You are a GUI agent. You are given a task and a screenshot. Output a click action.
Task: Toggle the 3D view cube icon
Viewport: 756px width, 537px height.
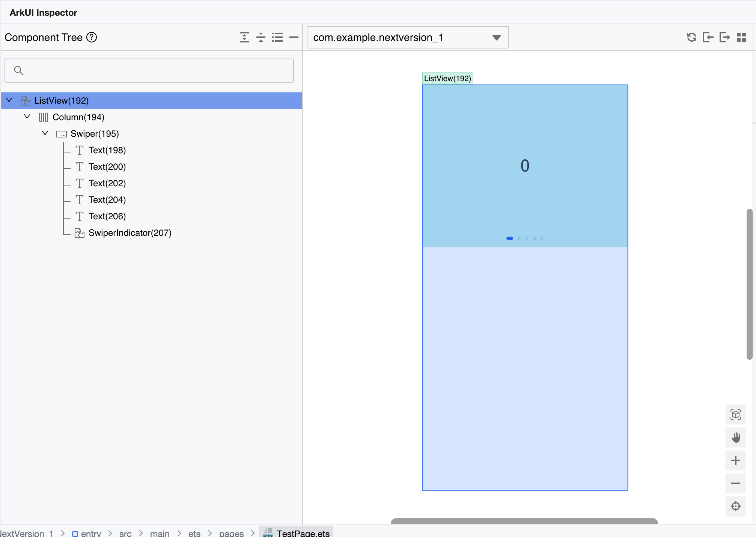coord(736,415)
